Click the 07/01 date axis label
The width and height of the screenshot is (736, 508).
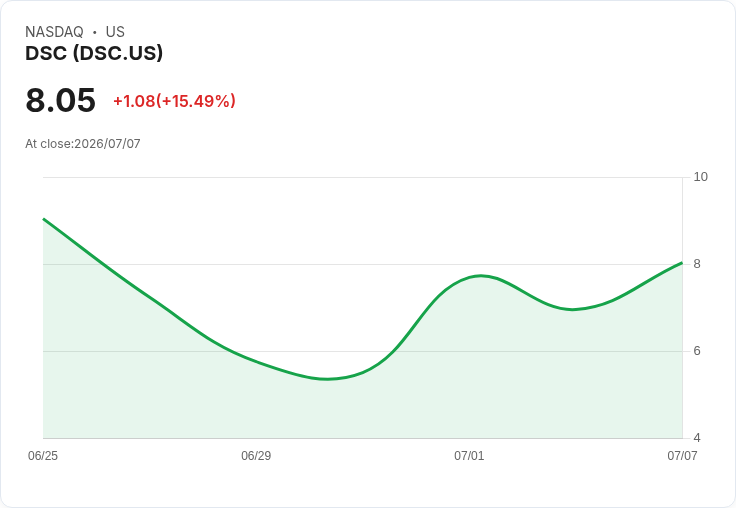469,455
